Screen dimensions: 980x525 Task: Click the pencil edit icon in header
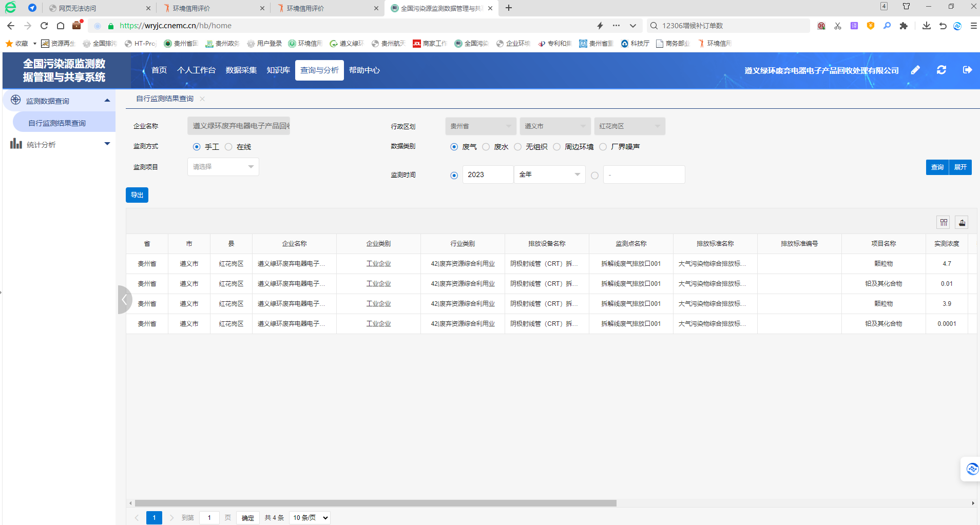(x=915, y=70)
